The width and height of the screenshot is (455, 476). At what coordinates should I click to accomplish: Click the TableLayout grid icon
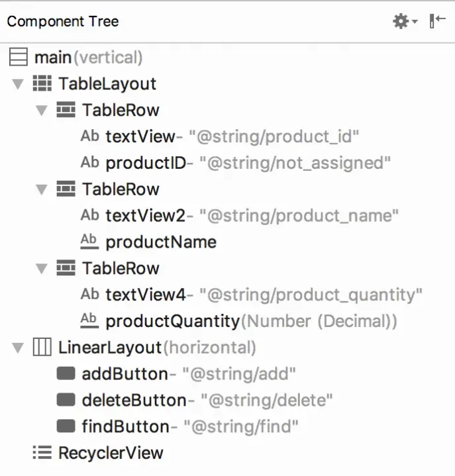click(x=42, y=84)
